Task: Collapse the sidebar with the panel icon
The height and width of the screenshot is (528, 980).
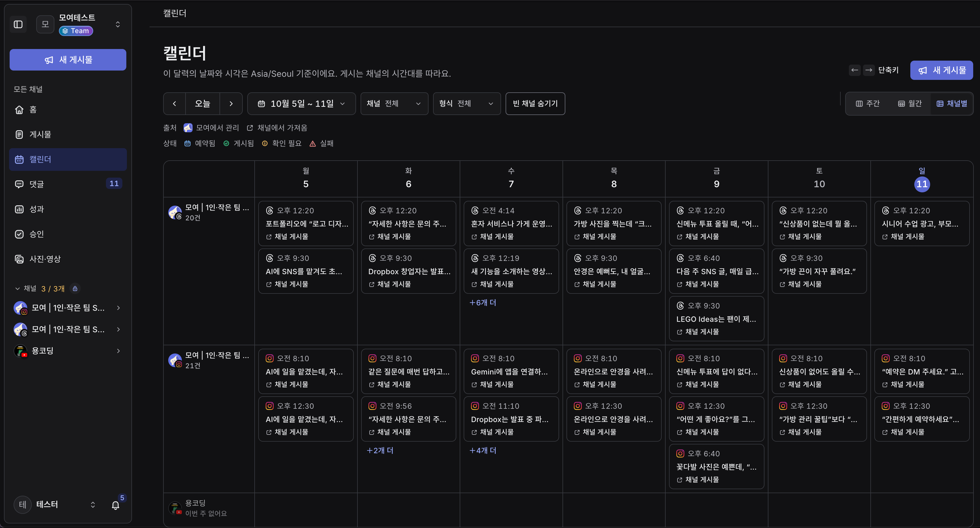Action: click(x=18, y=24)
